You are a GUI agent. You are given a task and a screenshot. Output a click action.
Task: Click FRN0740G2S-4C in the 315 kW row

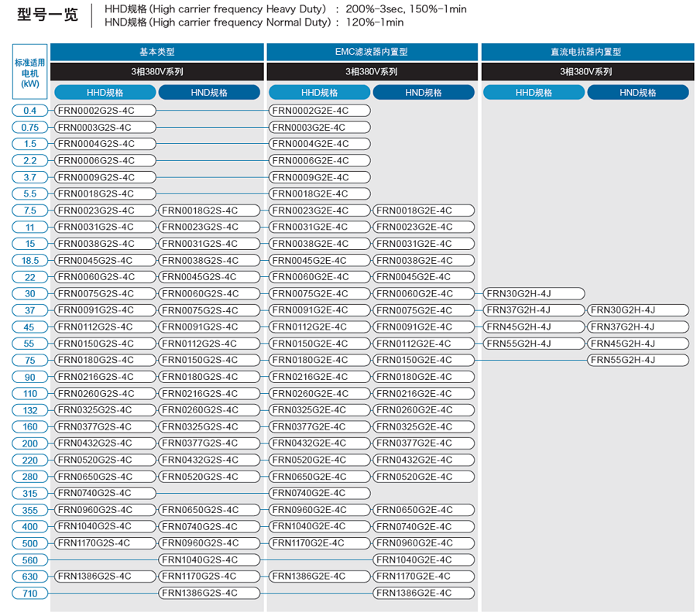tap(105, 494)
